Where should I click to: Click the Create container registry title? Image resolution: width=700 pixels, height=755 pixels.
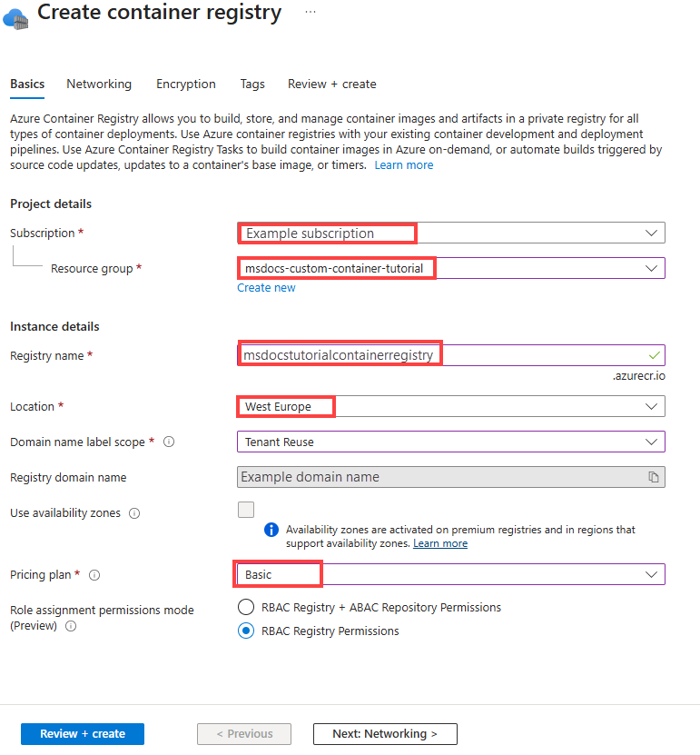coord(159,13)
